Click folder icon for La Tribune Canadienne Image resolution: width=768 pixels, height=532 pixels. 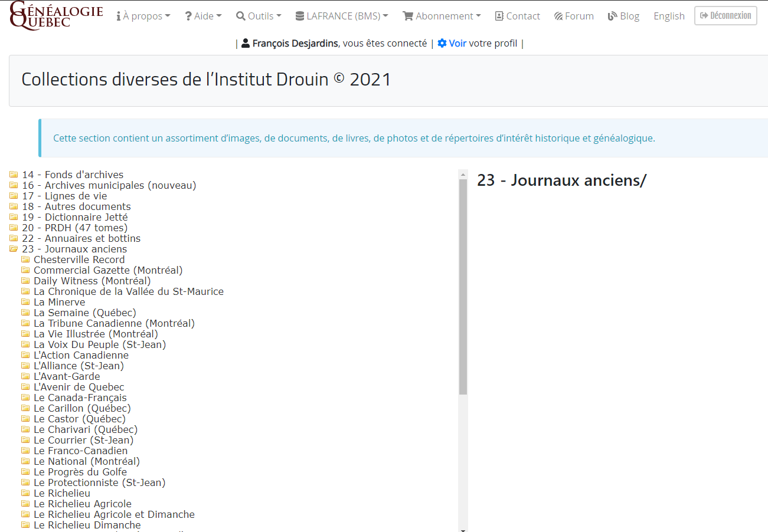[x=25, y=323]
